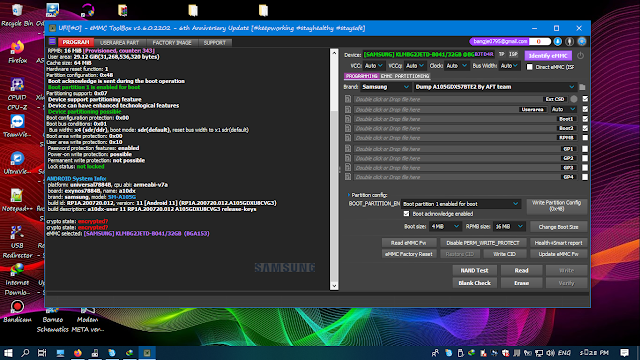
Task: Click file icon of the GP2 row
Action: pos(348,158)
